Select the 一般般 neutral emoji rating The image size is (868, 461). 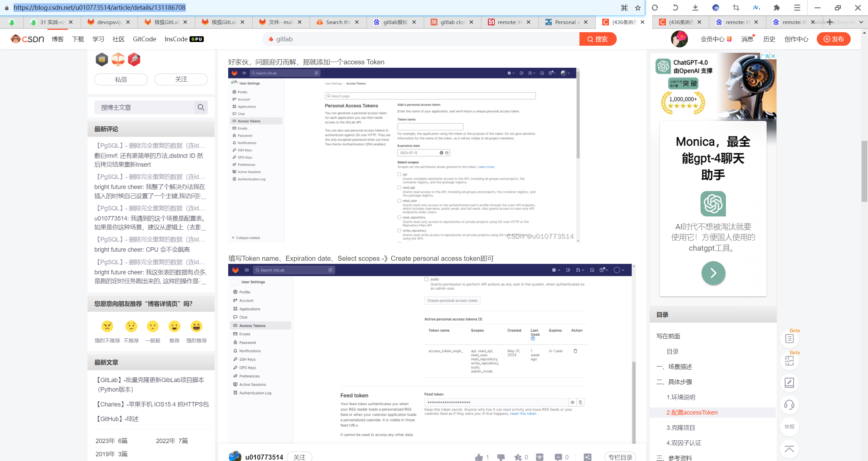[x=153, y=326]
